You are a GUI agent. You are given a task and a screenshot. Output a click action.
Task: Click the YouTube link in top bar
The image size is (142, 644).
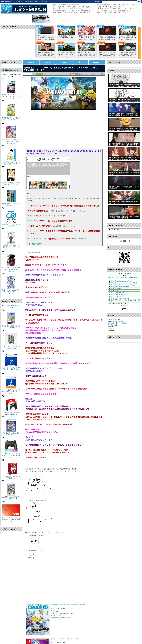coord(45,2)
